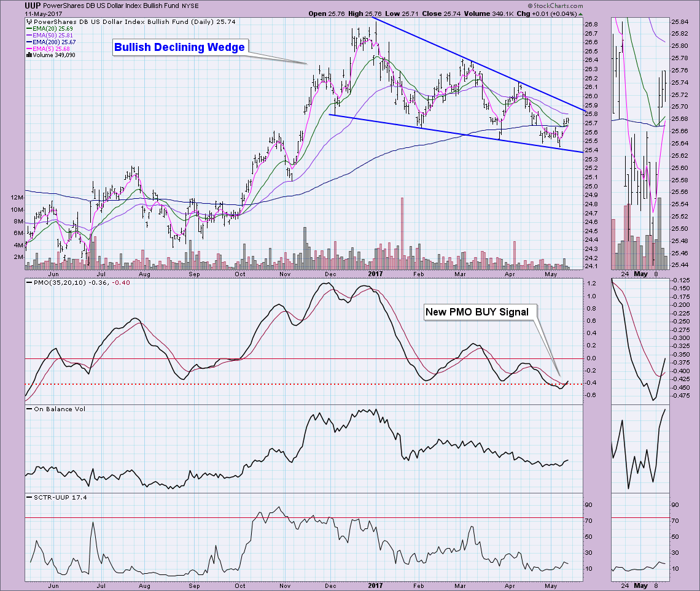This screenshot has height=591, width=700.
Task: Click the Volume 349.1K header value
Action: [489, 14]
